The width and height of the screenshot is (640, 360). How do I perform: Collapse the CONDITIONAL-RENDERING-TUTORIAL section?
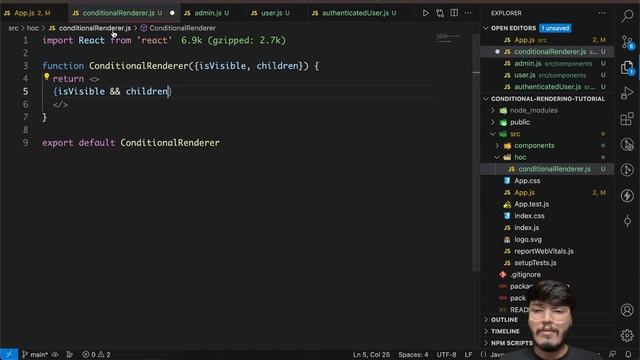486,99
